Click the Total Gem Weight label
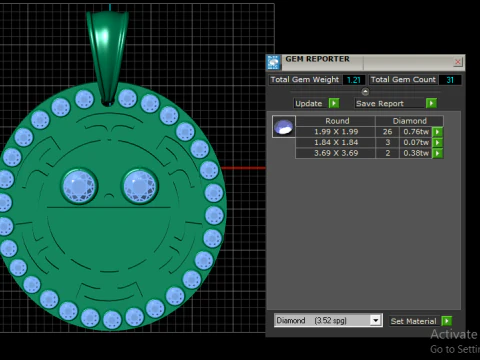 (305, 80)
